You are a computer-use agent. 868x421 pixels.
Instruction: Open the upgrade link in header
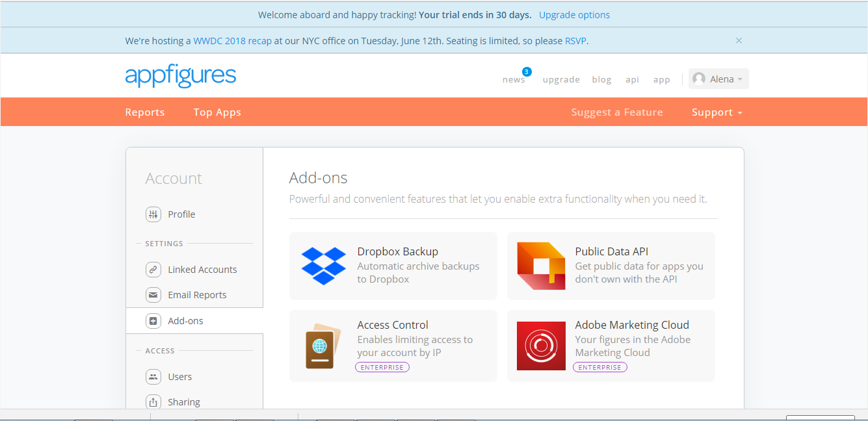[561, 79]
